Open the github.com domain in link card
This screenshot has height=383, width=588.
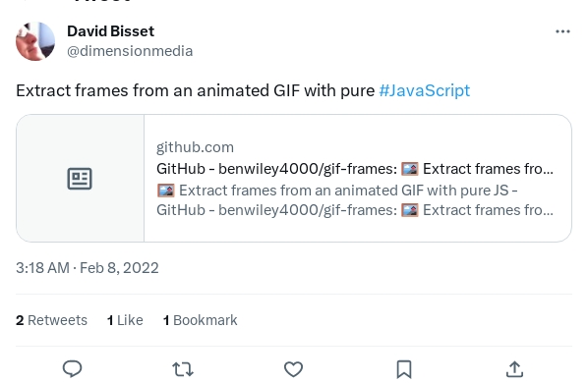tap(195, 147)
